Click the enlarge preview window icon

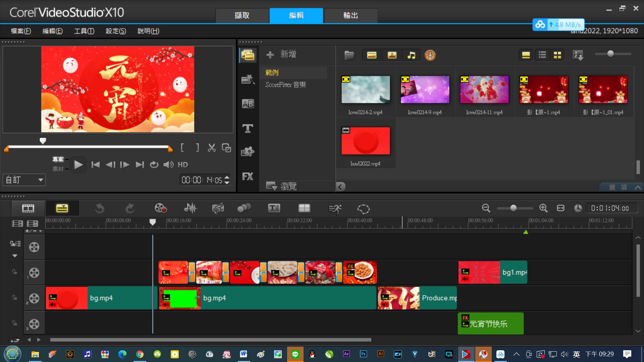pyautogui.click(x=226, y=148)
